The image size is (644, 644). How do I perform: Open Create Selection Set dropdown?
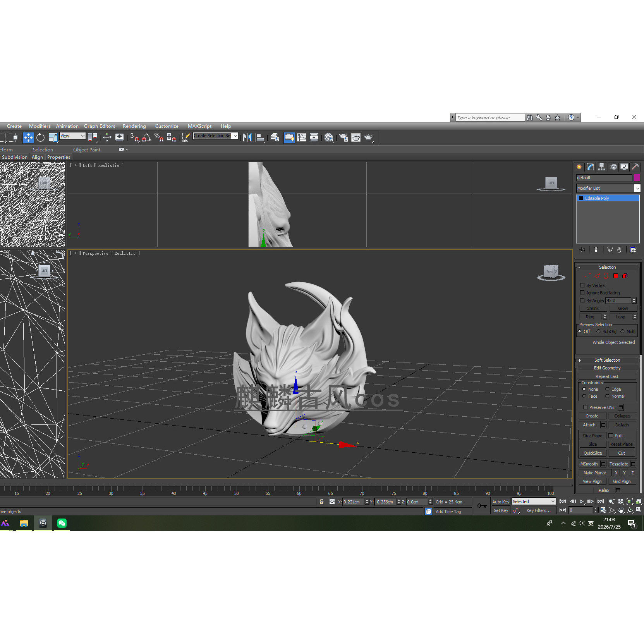point(216,136)
